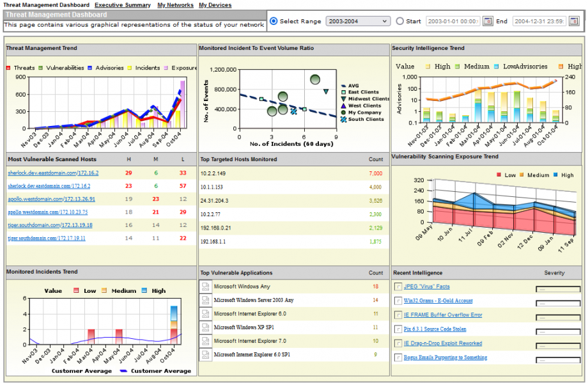Open the Start date calendar picker

(488, 21)
